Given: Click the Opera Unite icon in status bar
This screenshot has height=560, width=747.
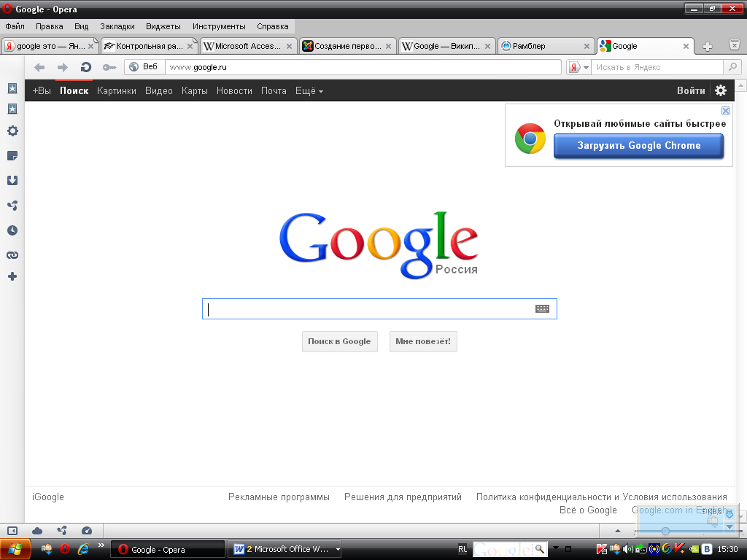Looking at the screenshot, I should pyautogui.click(x=62, y=531).
